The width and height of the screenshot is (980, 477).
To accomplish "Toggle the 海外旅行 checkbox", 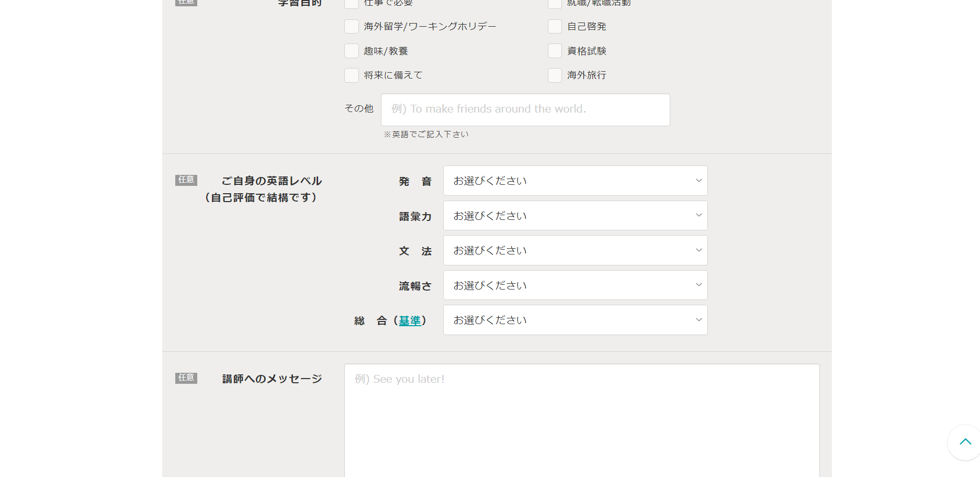I will [555, 75].
